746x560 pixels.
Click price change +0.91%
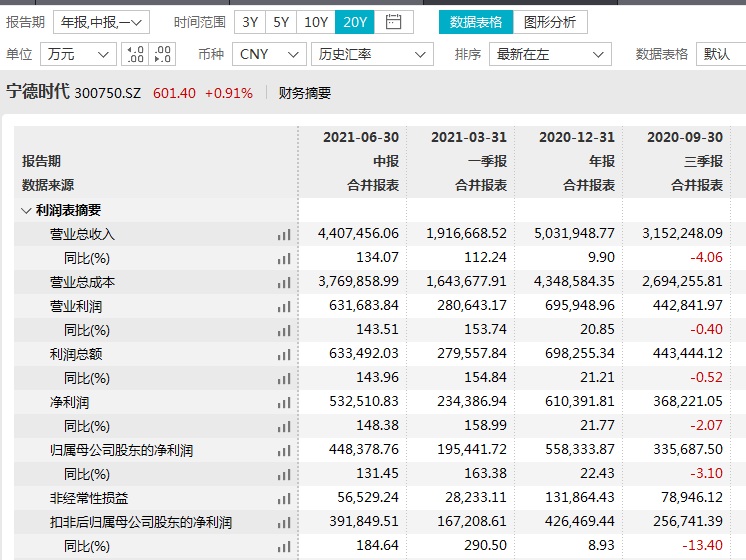(x=229, y=93)
